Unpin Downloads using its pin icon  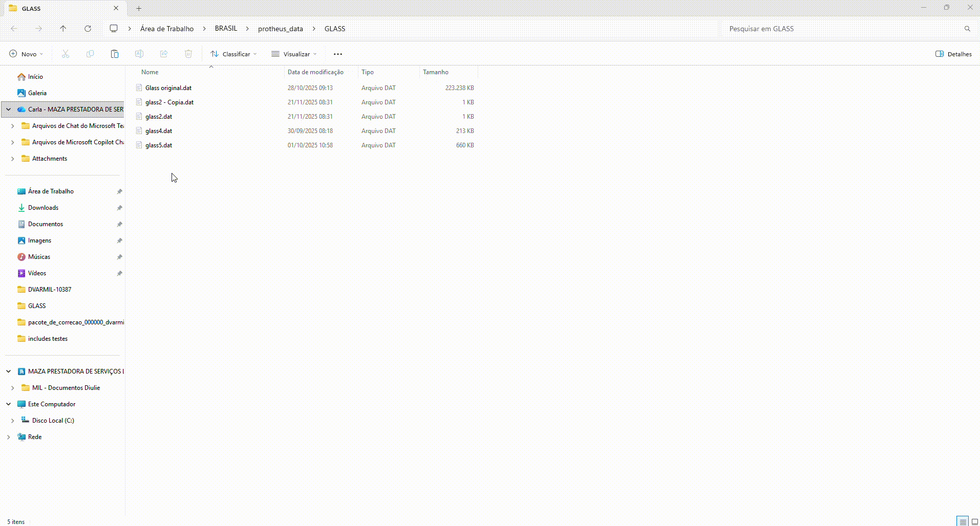point(119,208)
